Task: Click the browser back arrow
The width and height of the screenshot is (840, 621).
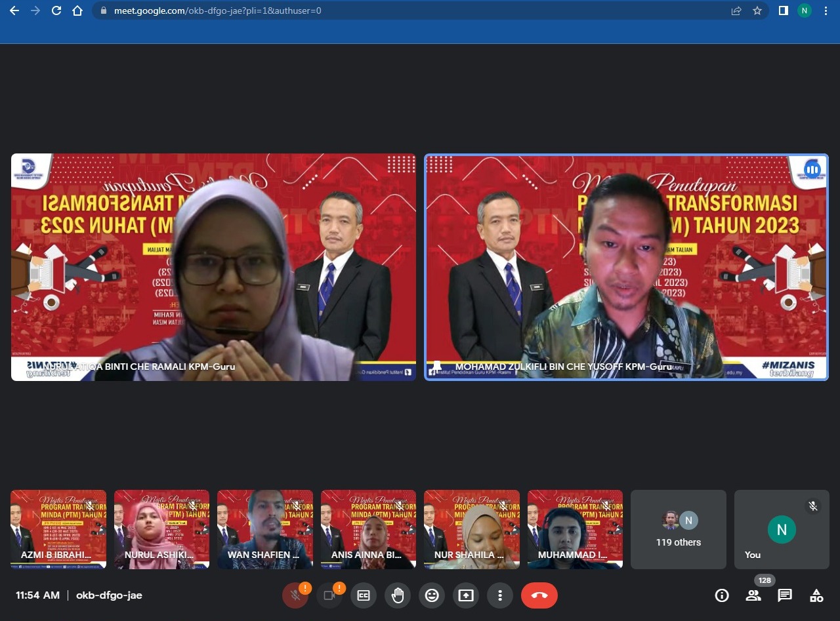Action: 14,10
